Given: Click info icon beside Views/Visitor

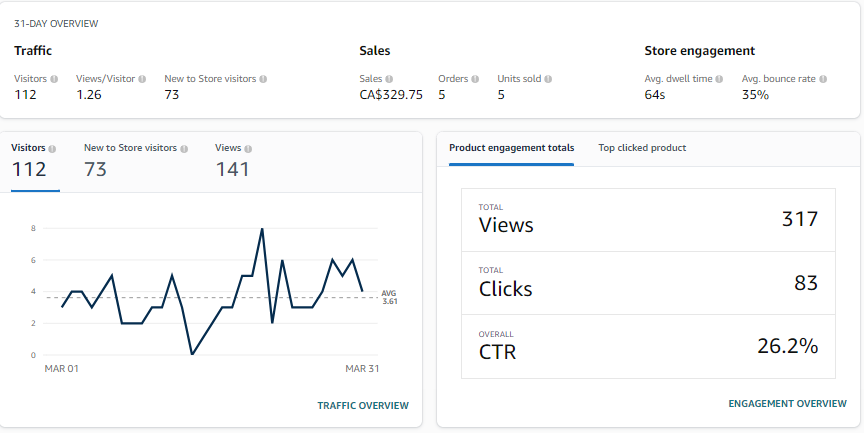Looking at the screenshot, I should pyautogui.click(x=142, y=78).
